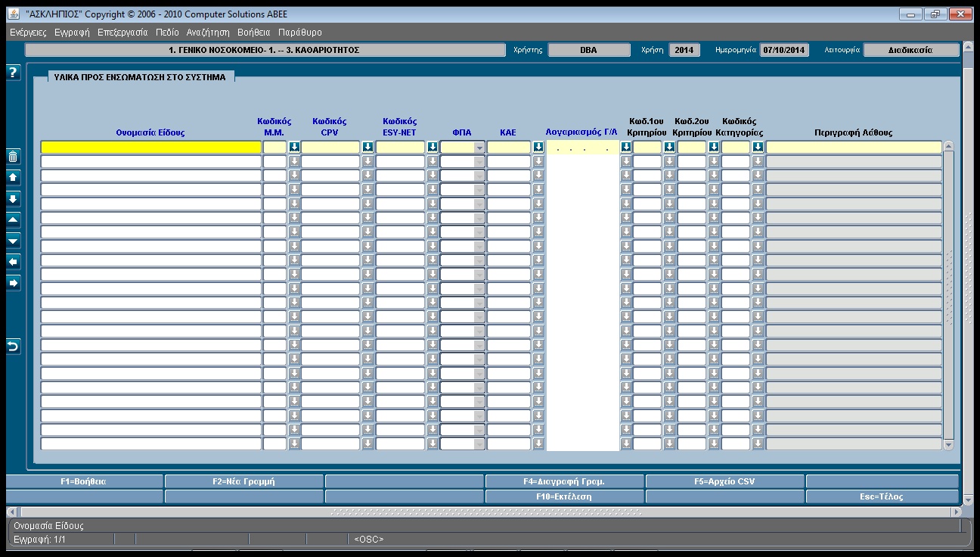Image resolution: width=980 pixels, height=557 pixels.
Task: Click the up triangle sidebar icon
Action: pyautogui.click(x=13, y=219)
